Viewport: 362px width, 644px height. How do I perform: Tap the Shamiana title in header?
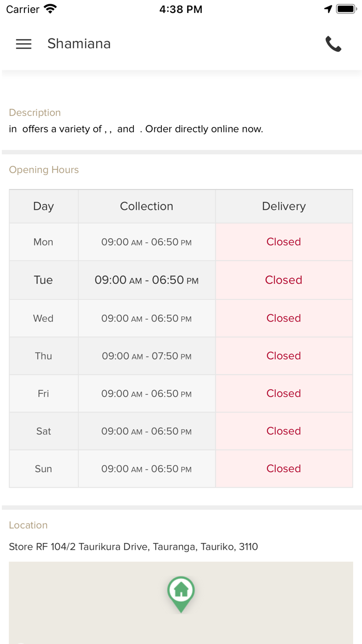coord(79,44)
